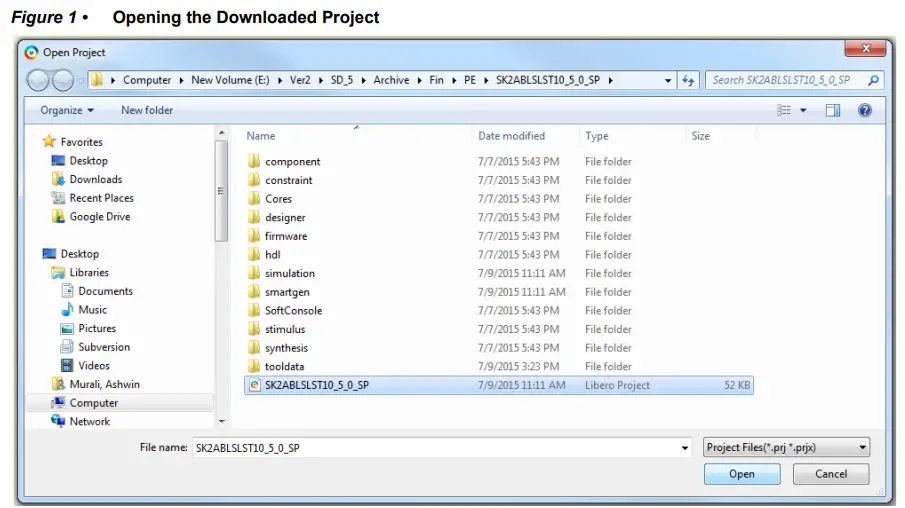The height and width of the screenshot is (508, 905).
Task: Select Favorites in the navigation pane
Action: tap(81, 142)
